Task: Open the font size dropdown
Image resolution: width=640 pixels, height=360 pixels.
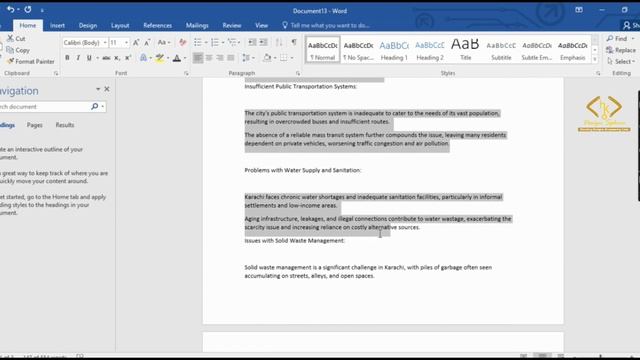Action: point(126,42)
